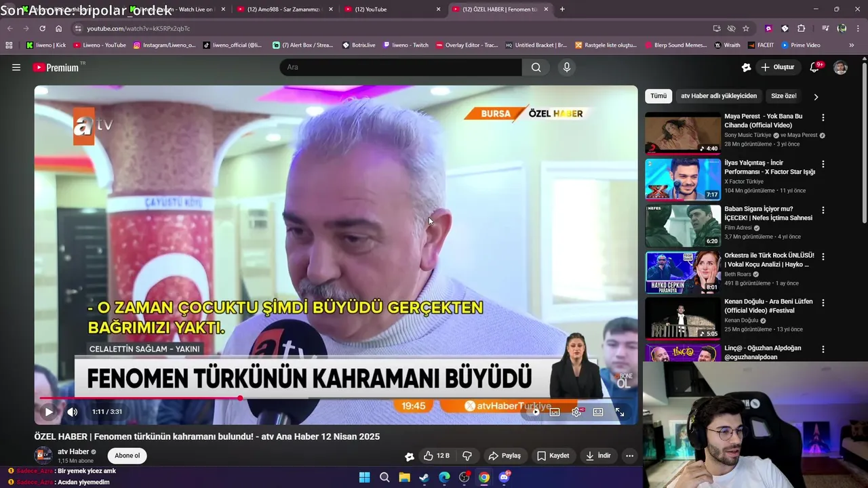The image size is (868, 488).
Task: Show more bookmarks chevron
Action: pos(852,45)
